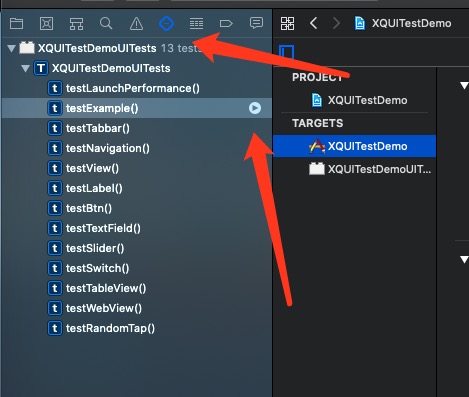The image size is (469, 397).
Task: Select testLabel() test
Action: click(94, 188)
